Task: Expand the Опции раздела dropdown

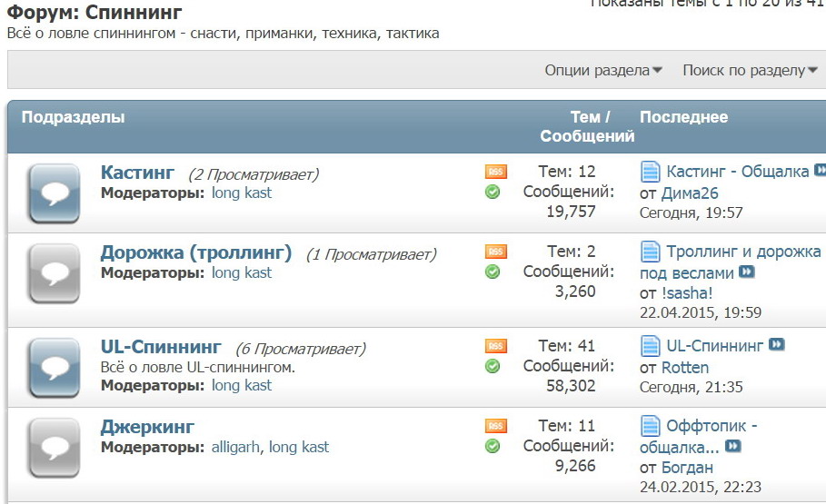Action: point(603,70)
